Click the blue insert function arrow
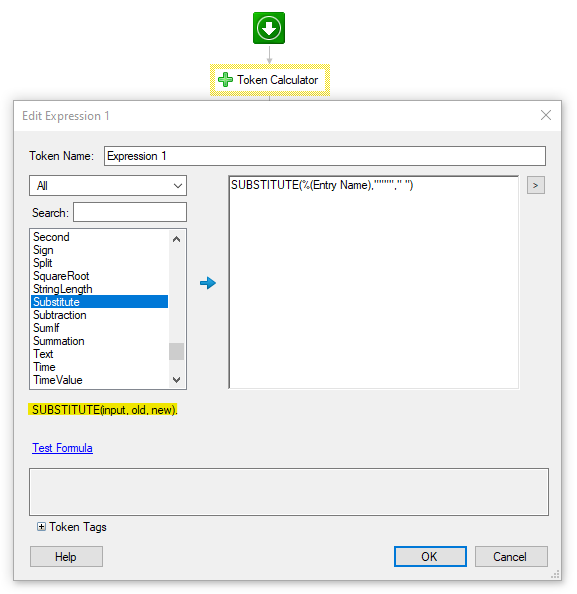Screen dimensions: 577x594 [x=208, y=283]
